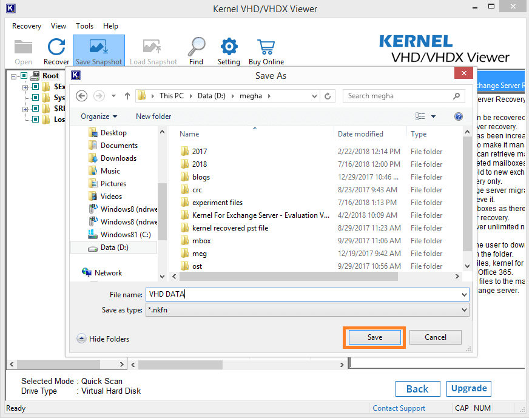Go up one folder level
Image resolution: width=532 pixels, height=418 pixels.
(127, 96)
